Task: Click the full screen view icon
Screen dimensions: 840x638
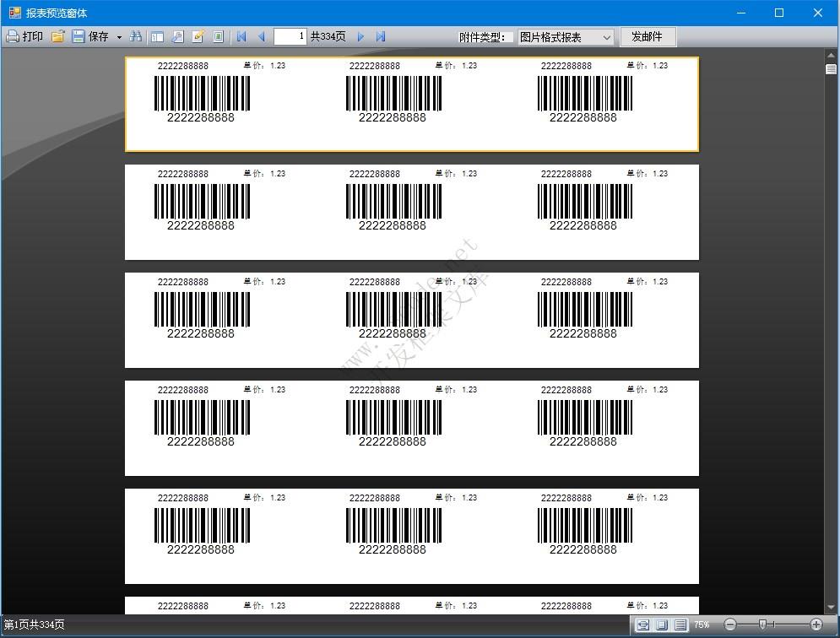Action: (x=219, y=37)
